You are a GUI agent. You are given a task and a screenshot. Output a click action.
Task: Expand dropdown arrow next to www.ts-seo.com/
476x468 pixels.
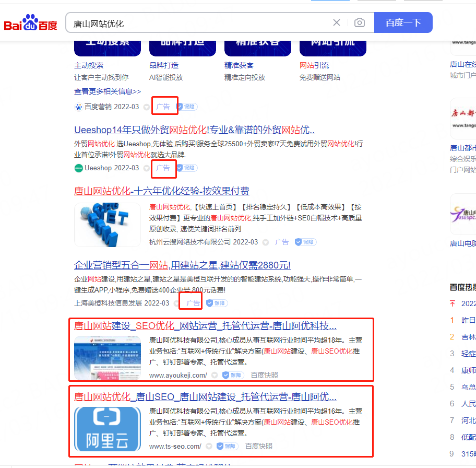(209, 447)
